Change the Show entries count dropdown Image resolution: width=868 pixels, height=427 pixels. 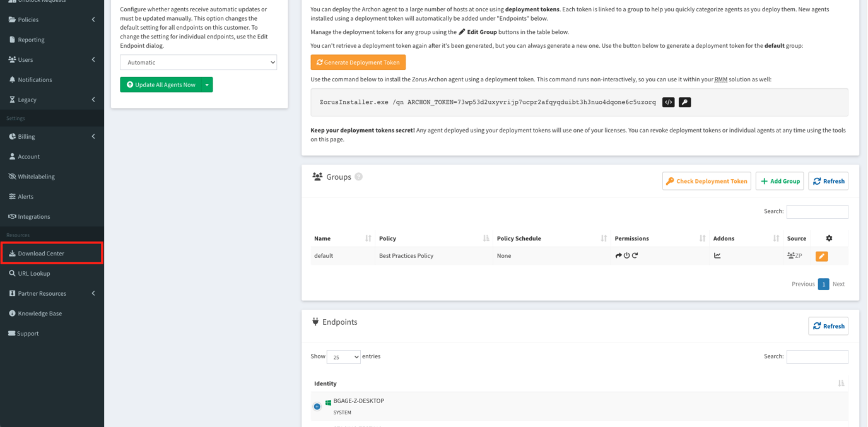[x=343, y=357]
